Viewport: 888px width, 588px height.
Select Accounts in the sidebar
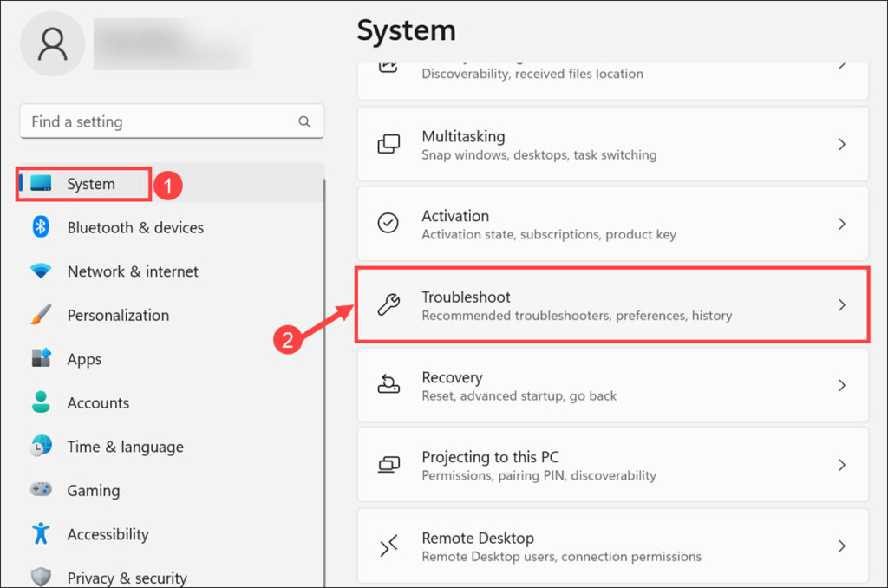[x=98, y=402]
